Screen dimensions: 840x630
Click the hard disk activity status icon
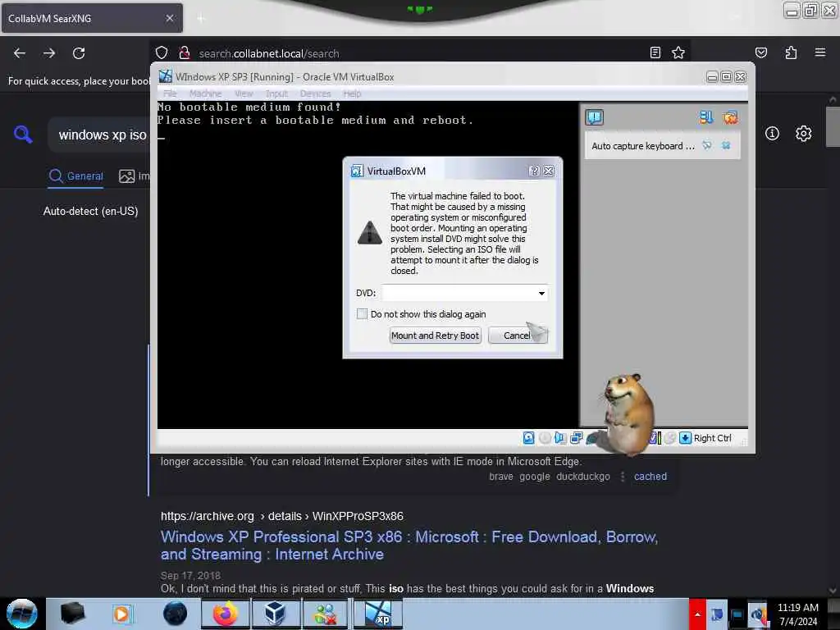pos(528,438)
